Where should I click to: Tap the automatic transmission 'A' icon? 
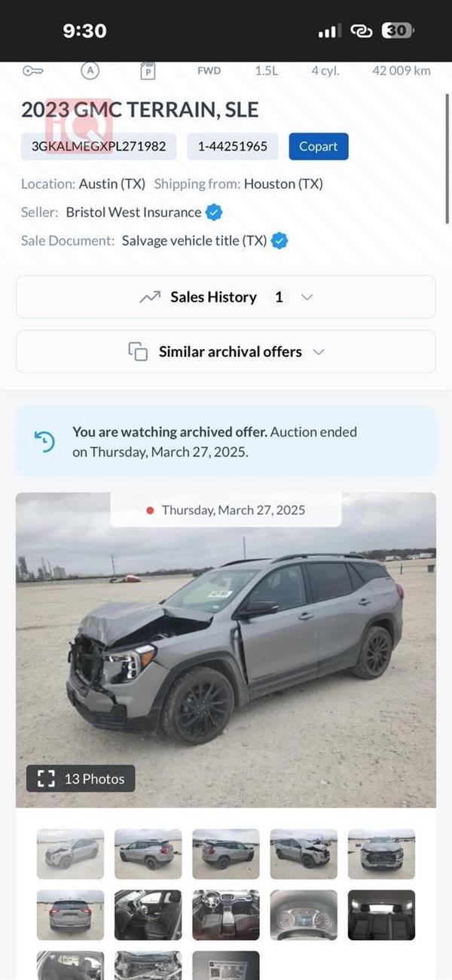point(90,71)
